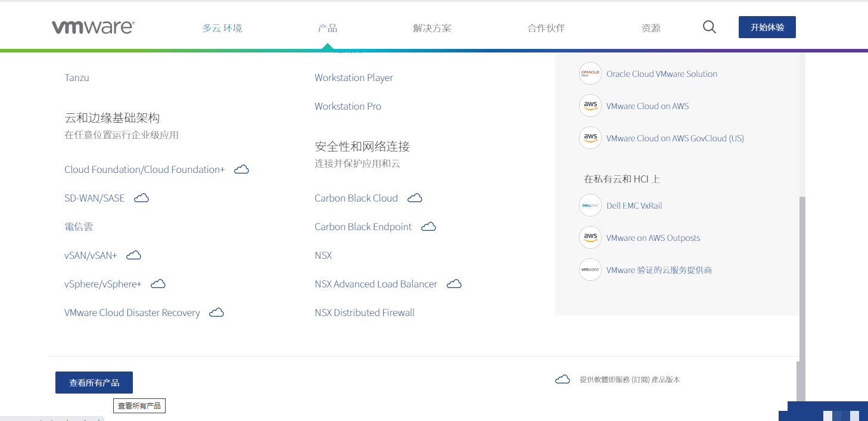Open the Dell EMC VxRail link

pos(634,206)
